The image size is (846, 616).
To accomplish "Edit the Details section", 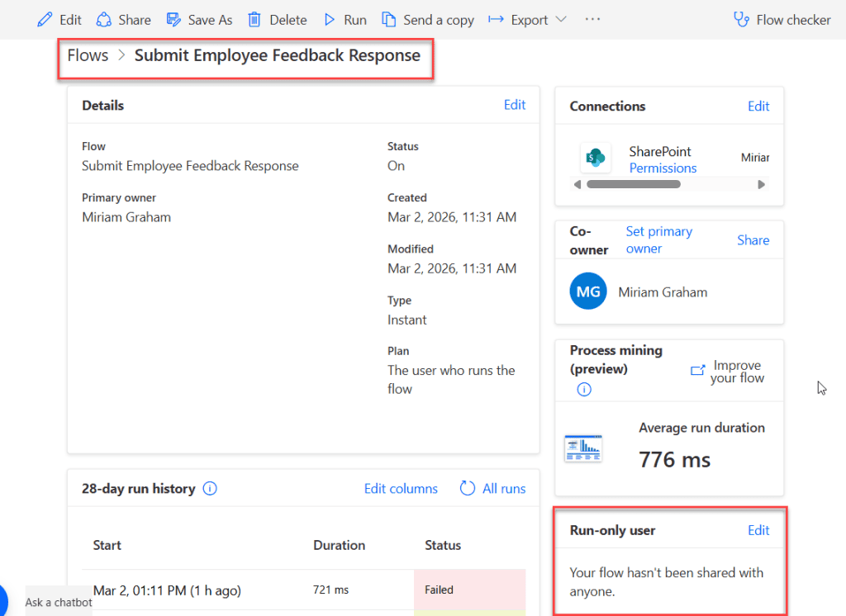I will [514, 105].
